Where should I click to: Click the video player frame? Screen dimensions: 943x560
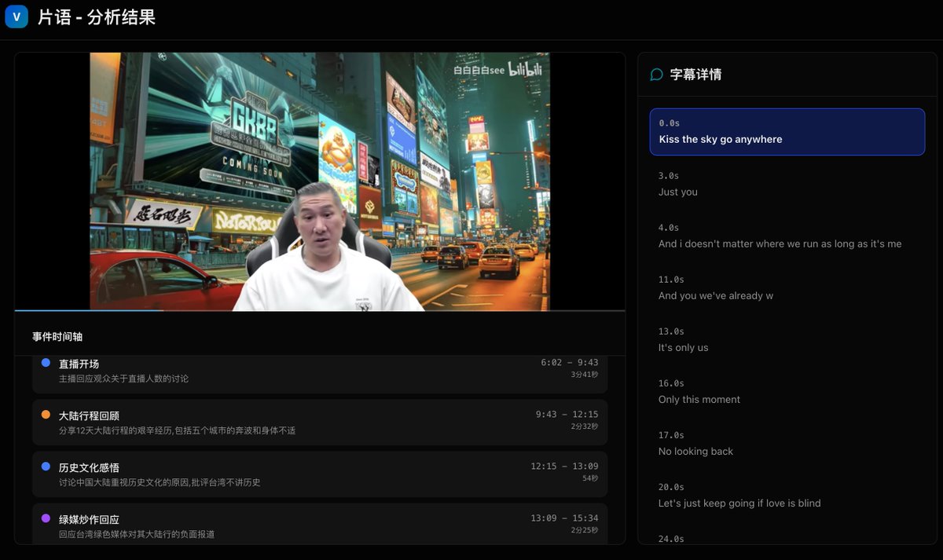tap(320, 181)
